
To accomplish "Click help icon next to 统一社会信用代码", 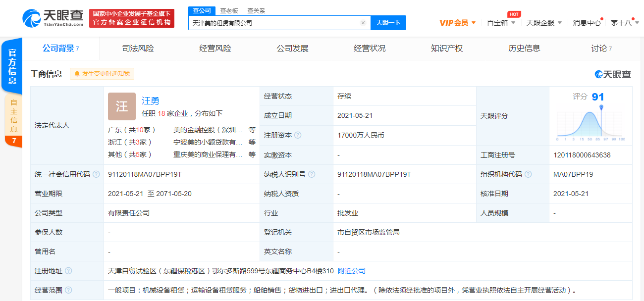I will 97,174.
